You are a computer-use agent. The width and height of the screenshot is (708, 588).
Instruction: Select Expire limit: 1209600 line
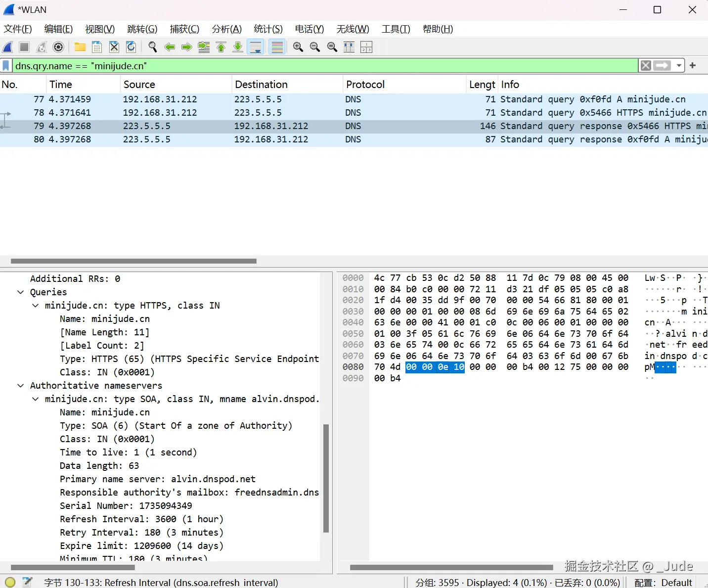coord(142,545)
